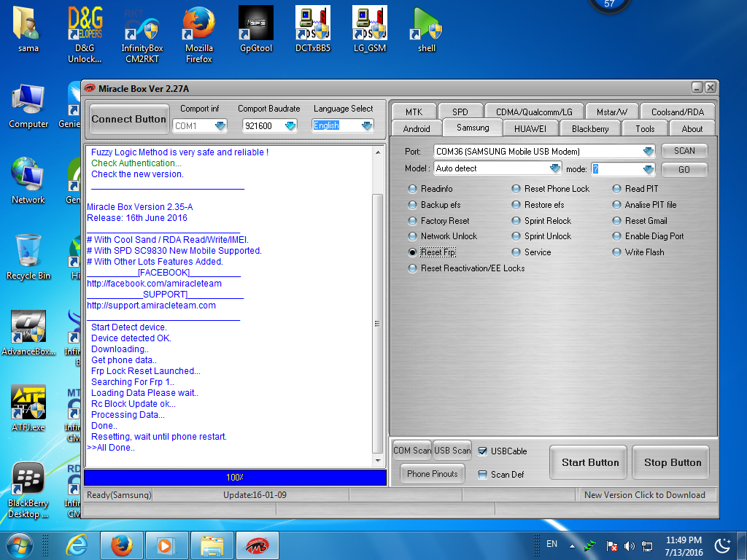Select Miracle Box taskbar icon
The image size is (747, 560).
(x=258, y=545)
